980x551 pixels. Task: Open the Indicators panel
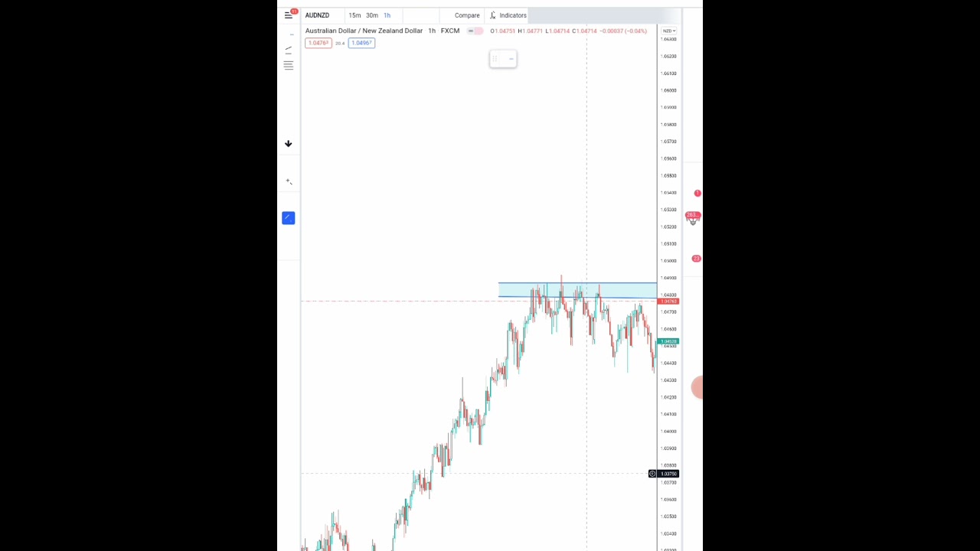pyautogui.click(x=508, y=15)
